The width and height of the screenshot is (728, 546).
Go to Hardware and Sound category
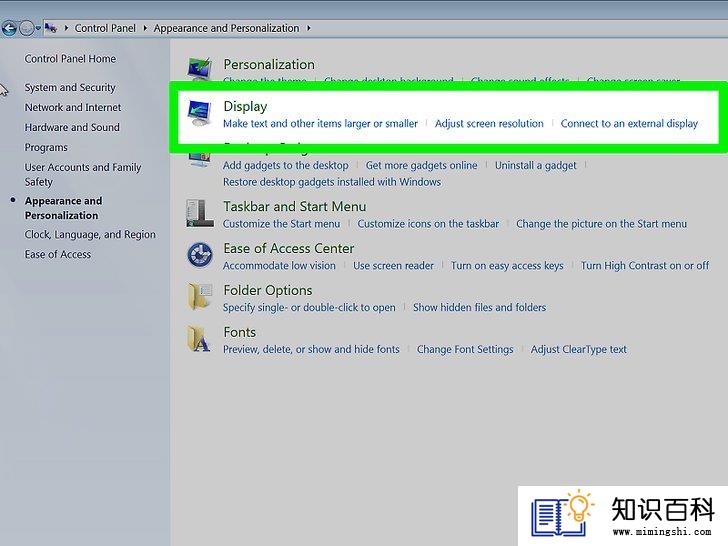click(72, 128)
